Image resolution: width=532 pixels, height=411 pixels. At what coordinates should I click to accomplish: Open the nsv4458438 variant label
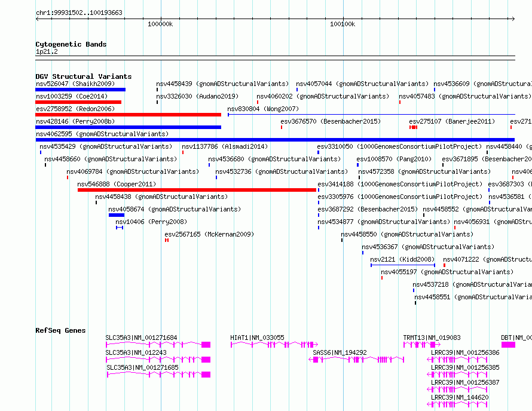[x=161, y=197]
